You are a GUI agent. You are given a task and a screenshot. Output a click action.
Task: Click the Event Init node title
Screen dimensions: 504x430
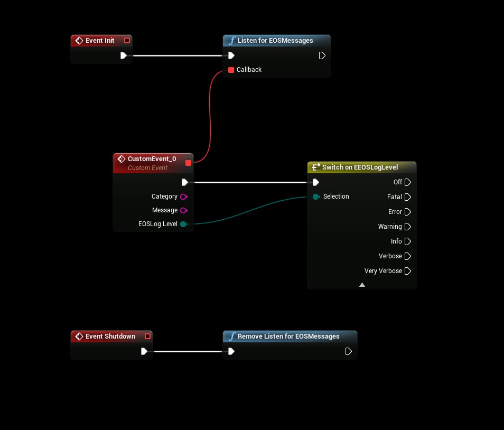100,41
